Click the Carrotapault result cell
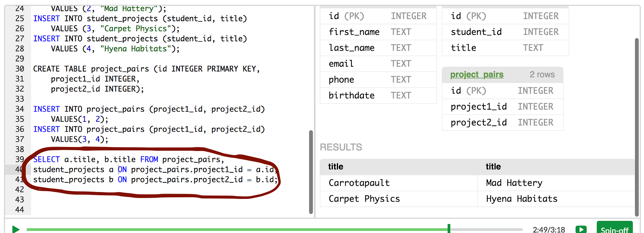 [359, 183]
